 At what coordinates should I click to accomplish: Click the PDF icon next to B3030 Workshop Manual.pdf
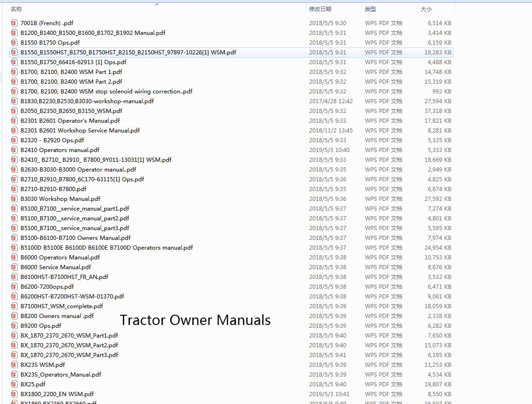click(13, 199)
